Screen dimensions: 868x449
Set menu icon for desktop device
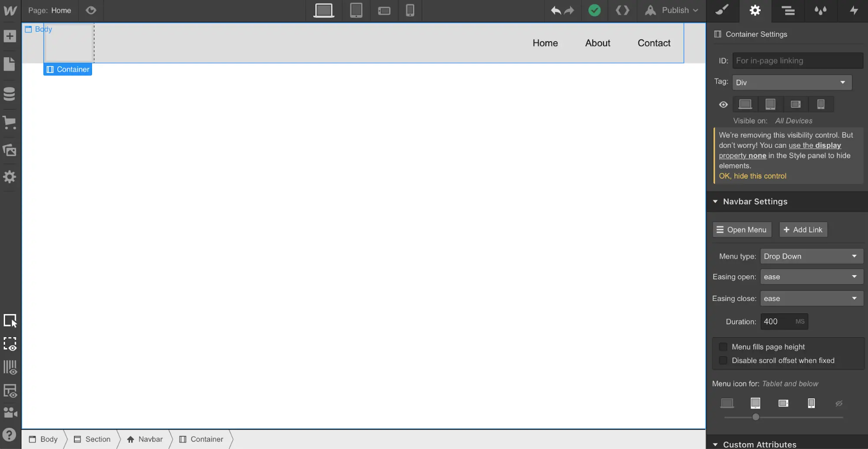pos(727,403)
